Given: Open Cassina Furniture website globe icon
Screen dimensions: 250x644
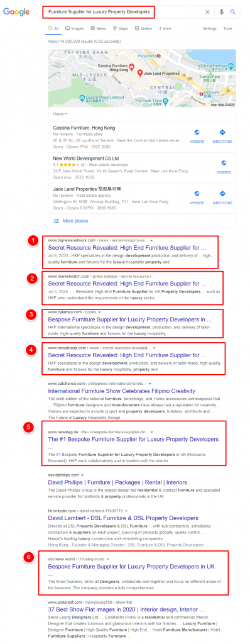Looking at the screenshot, I should [x=197, y=132].
